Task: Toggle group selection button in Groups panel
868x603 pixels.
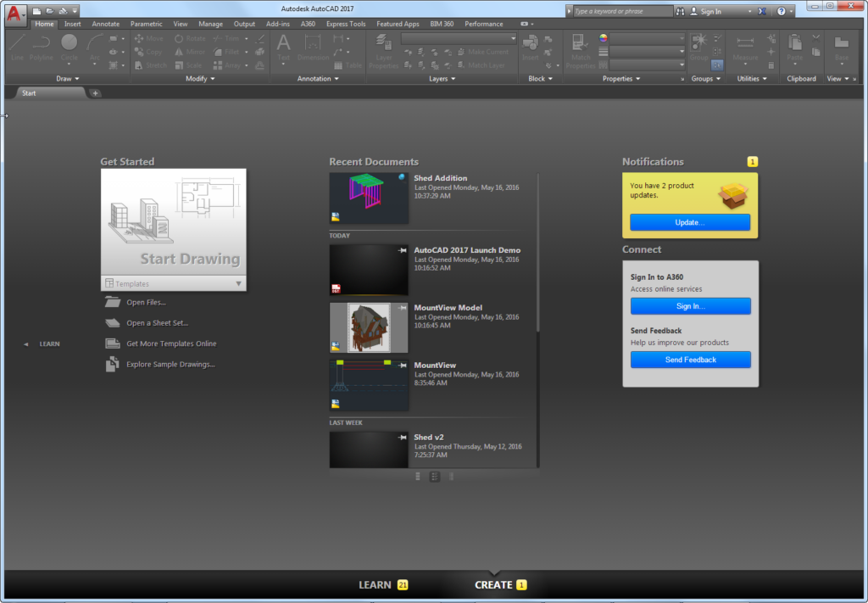Action: tap(717, 65)
